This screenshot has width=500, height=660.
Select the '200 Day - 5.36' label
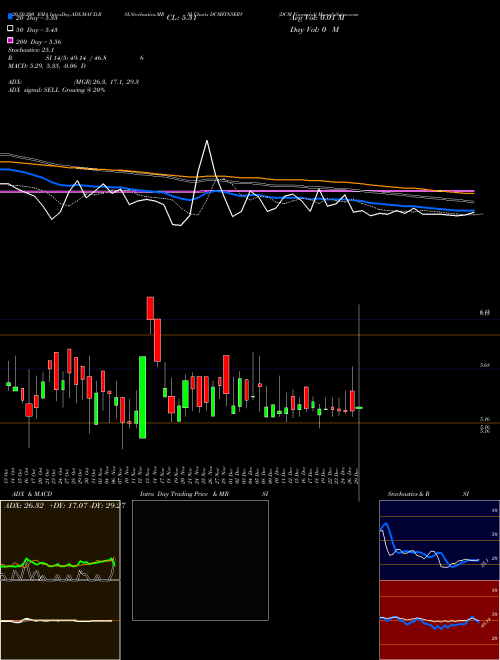[x=38, y=42]
